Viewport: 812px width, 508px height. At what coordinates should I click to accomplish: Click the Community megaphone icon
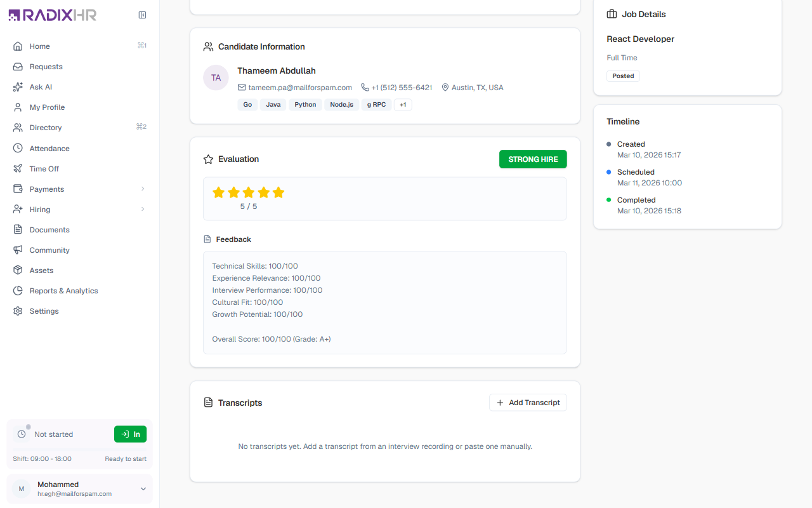pos(18,250)
